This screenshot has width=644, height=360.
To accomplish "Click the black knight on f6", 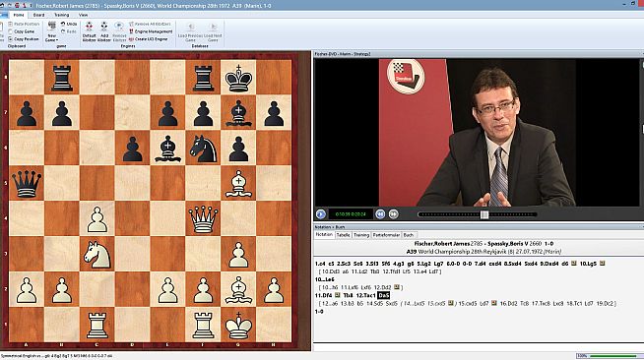I will coord(203,148).
